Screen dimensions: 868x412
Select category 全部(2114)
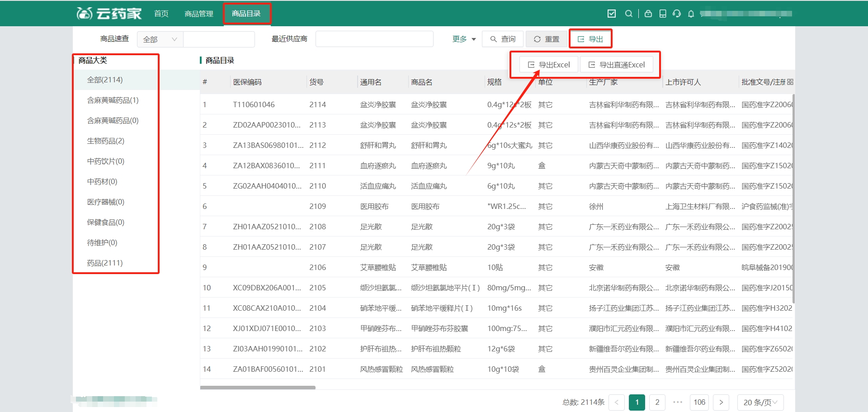tap(105, 80)
